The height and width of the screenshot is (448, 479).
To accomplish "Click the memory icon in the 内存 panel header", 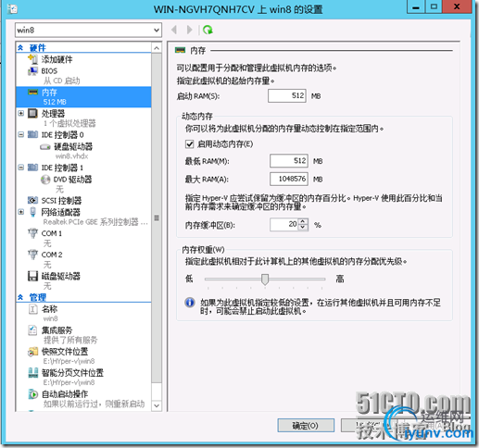I will (180, 50).
